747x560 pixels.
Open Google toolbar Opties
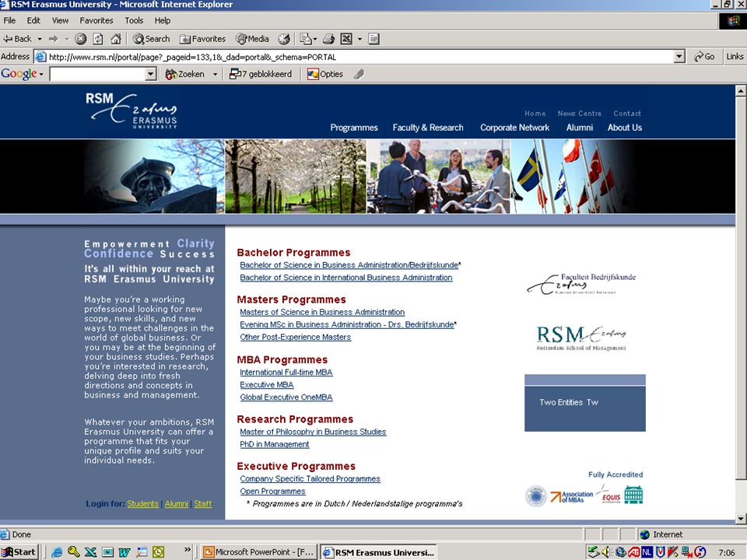coord(325,75)
